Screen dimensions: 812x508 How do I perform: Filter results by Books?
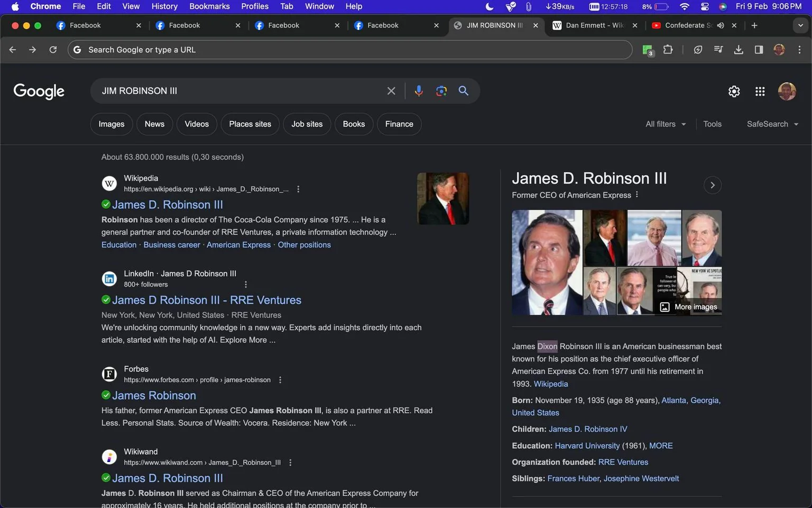pos(354,124)
